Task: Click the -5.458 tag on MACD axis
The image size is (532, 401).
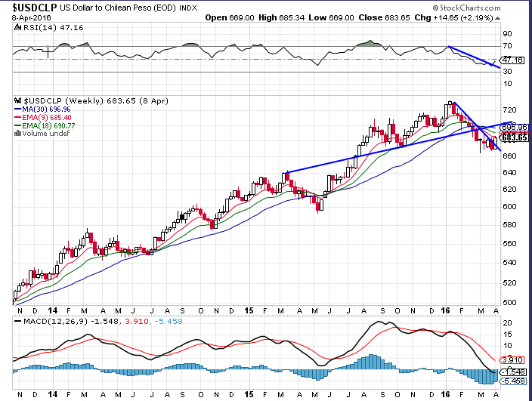Action: click(x=513, y=381)
